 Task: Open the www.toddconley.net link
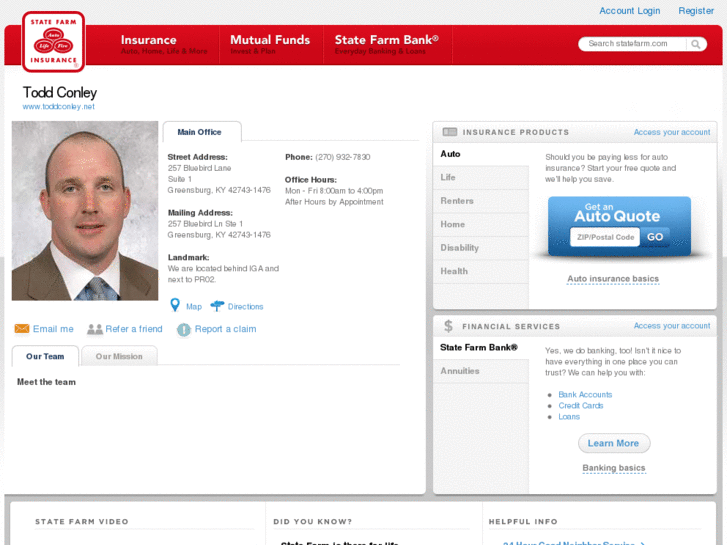point(58,107)
